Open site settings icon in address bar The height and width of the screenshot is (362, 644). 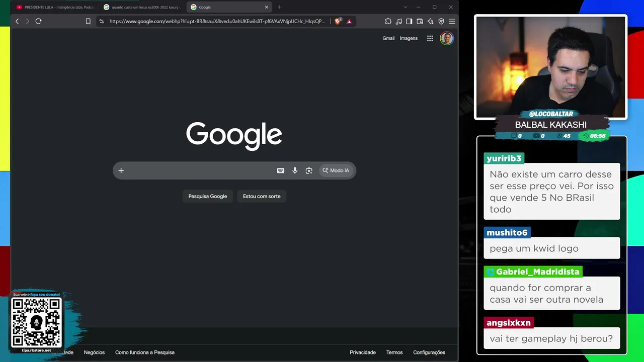pos(102,21)
